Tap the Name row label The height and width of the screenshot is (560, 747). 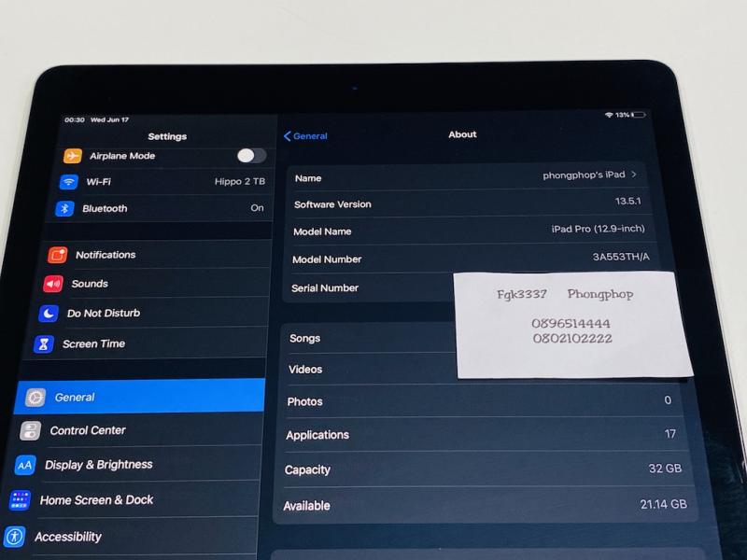click(308, 178)
